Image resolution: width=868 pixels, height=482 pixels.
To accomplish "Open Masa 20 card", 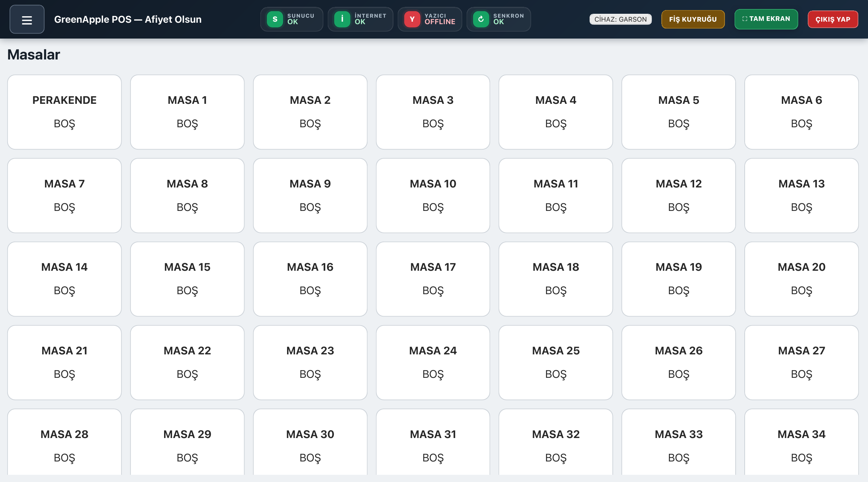I will click(x=802, y=279).
